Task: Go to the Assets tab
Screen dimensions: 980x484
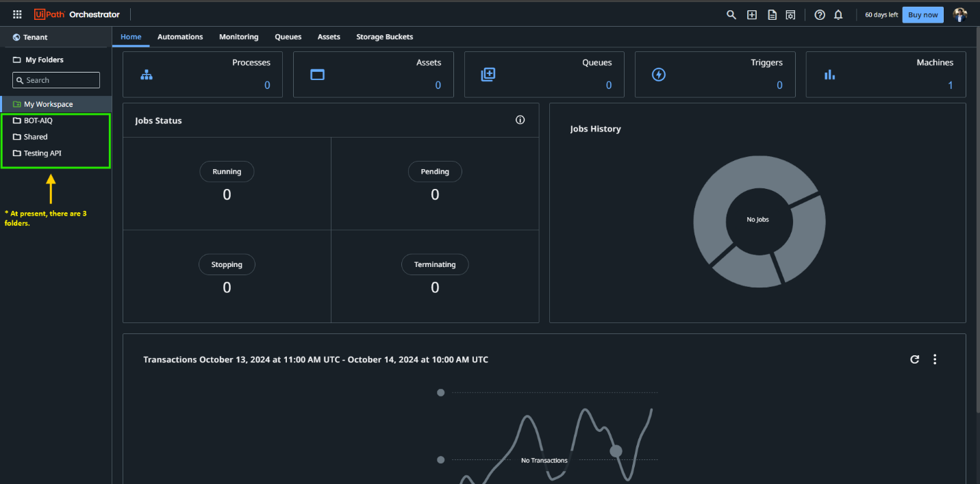Action: [329, 37]
